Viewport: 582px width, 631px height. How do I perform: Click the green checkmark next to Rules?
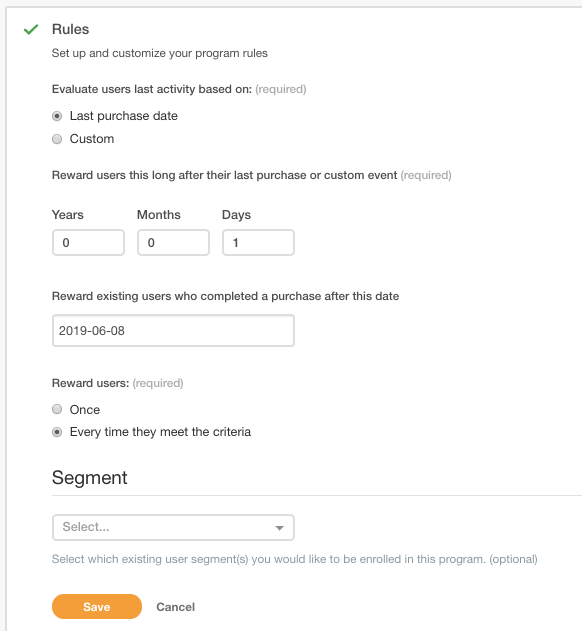(x=31, y=29)
